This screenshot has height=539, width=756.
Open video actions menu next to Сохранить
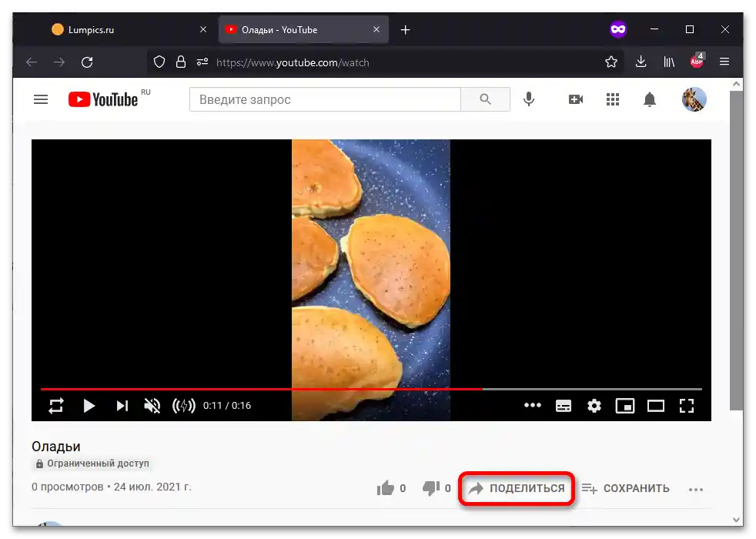pyautogui.click(x=696, y=488)
